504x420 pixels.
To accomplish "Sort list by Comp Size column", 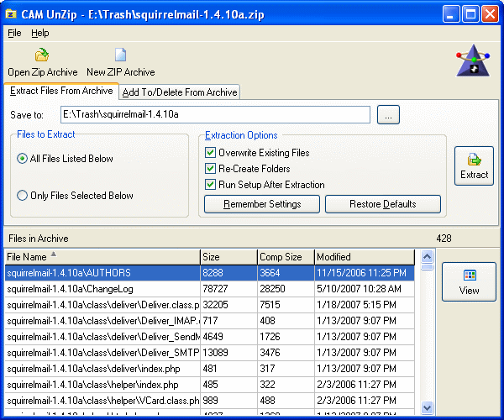I will (286, 257).
